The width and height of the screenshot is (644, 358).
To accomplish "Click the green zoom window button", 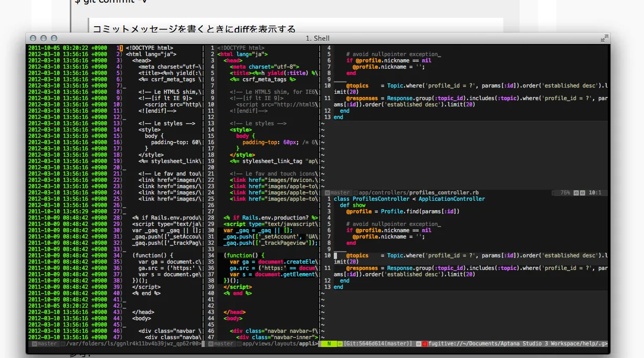I will 54,38.
